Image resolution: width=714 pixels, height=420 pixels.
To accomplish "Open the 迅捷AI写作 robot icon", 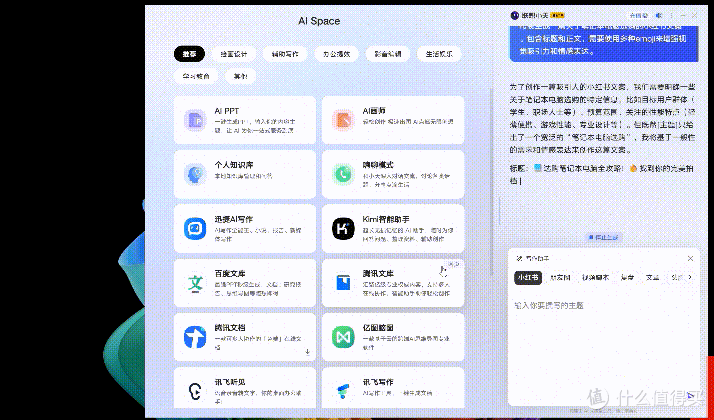I will click(195, 228).
